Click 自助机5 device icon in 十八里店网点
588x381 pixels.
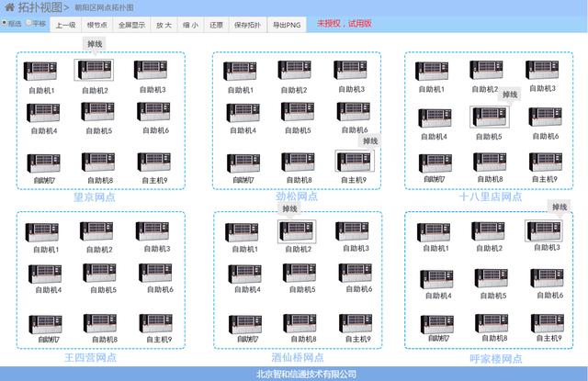click(487, 118)
